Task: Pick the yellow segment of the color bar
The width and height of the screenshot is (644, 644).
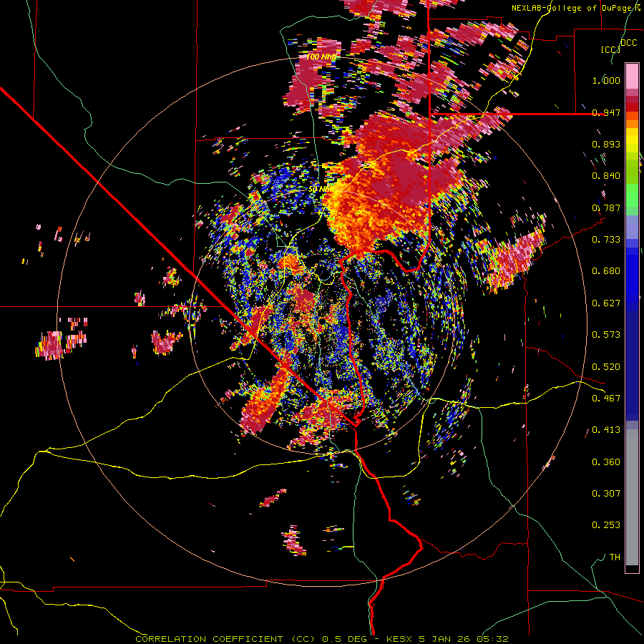Action: 632,140
